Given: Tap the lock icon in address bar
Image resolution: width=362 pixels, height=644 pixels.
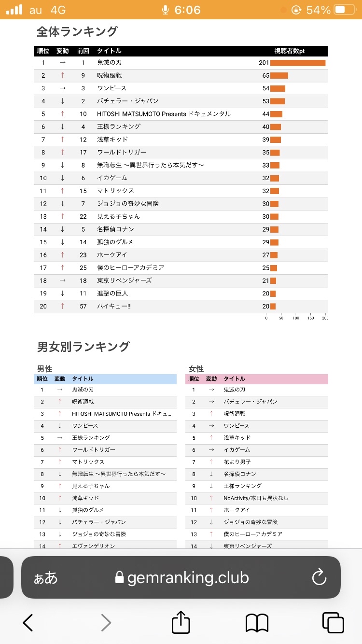Looking at the screenshot, I should 119,578.
